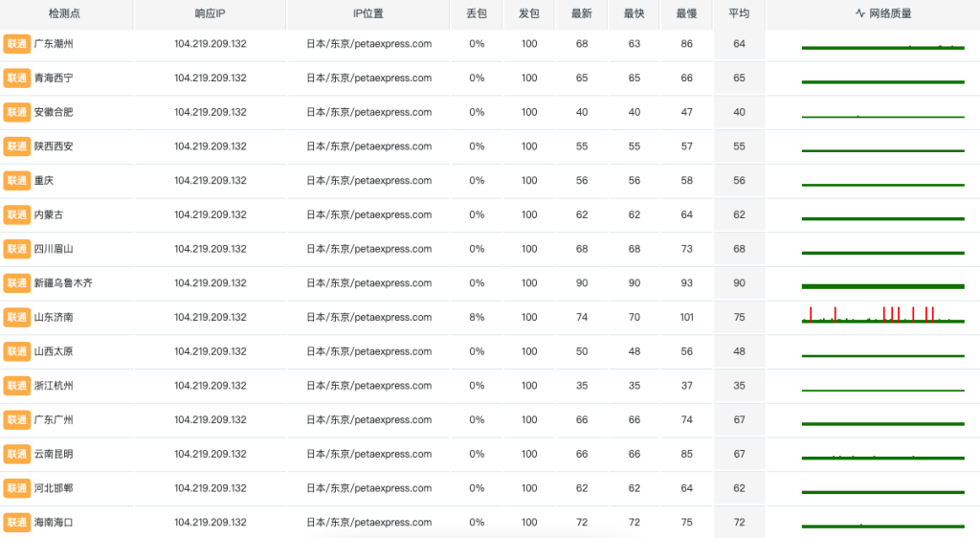Viewport: 980px width, 538px height.
Task: Open the 海南海口 network quality graph
Action: pyautogui.click(x=883, y=526)
